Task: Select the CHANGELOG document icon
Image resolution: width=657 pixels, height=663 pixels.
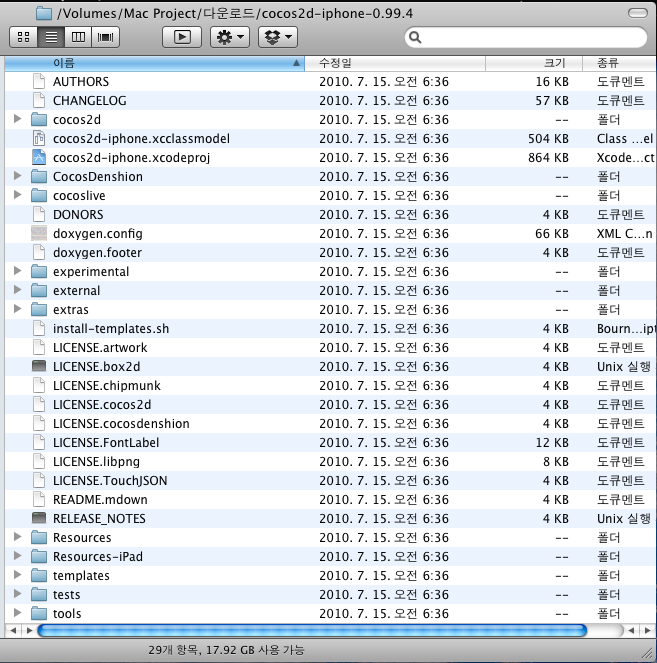Action: tap(39, 100)
